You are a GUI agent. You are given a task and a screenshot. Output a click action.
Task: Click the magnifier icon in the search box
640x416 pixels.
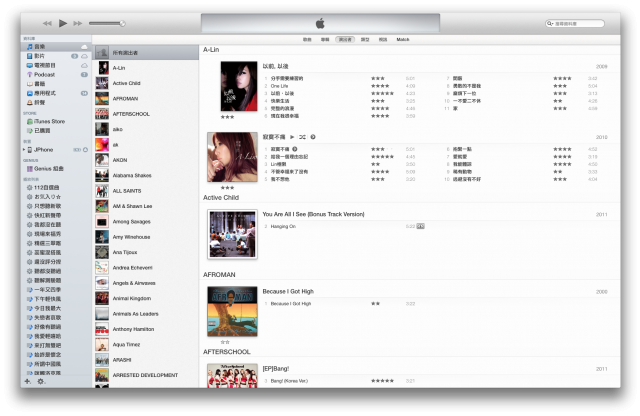pyautogui.click(x=550, y=24)
